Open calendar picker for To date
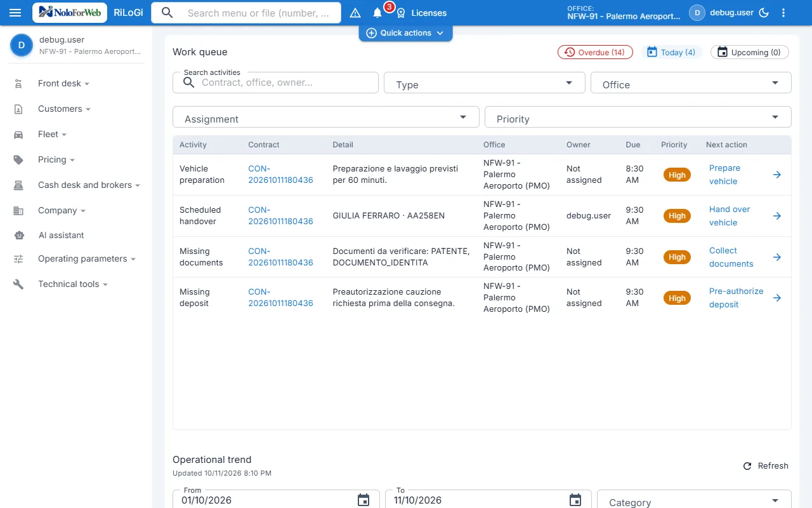Image resolution: width=812 pixels, height=508 pixels. pos(575,500)
